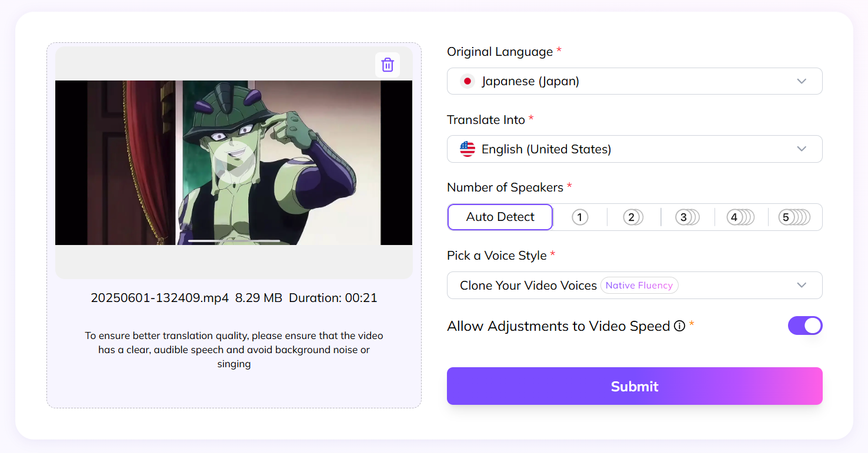Choose 5 speakers option
This screenshot has width=868, height=453.
(794, 217)
